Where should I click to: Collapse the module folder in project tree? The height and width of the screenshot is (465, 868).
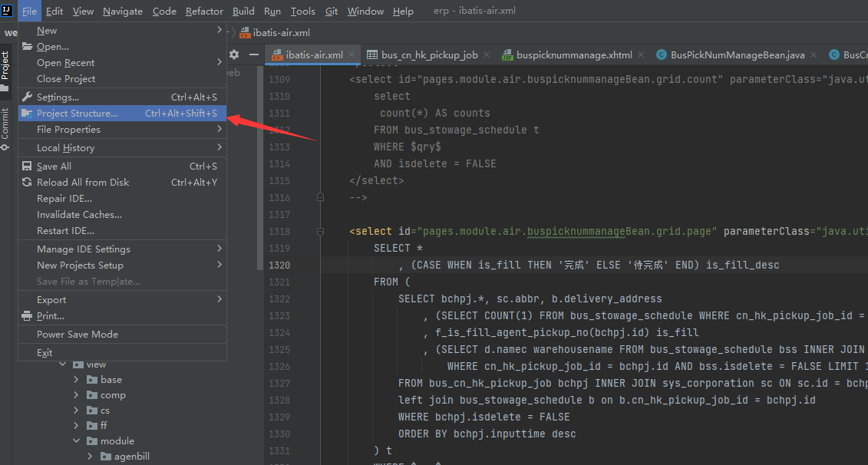pyautogui.click(x=77, y=440)
